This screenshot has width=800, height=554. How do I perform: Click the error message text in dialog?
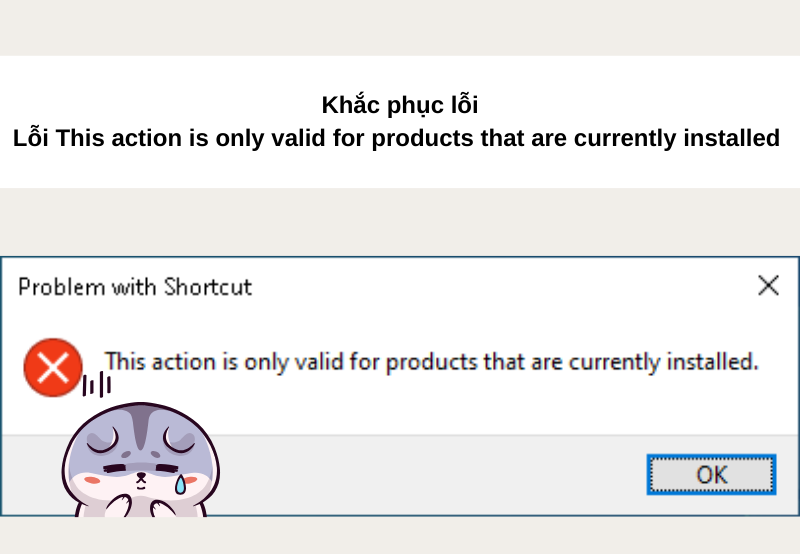point(431,361)
